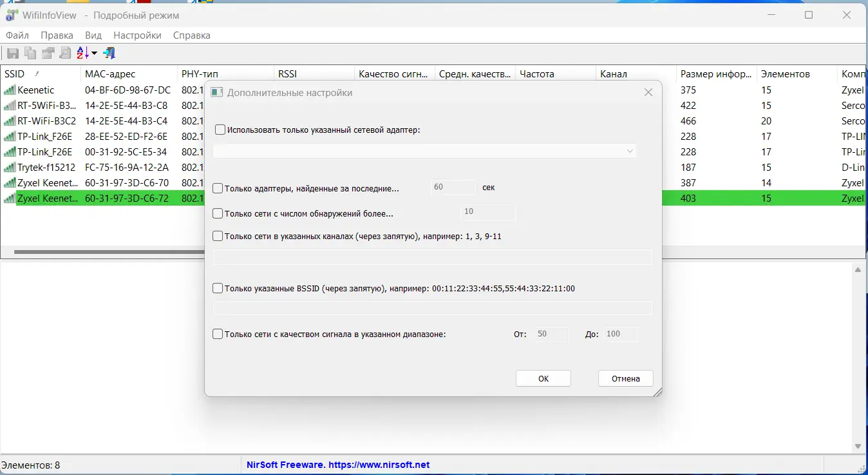
Task: Click the detections count field showing 10
Action: tap(489, 212)
